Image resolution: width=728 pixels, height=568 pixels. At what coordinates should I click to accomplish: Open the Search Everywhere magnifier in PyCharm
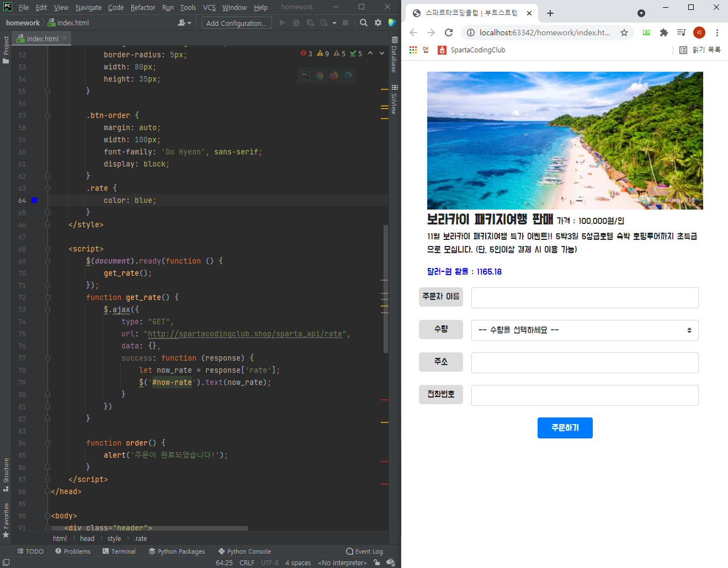[x=363, y=23]
